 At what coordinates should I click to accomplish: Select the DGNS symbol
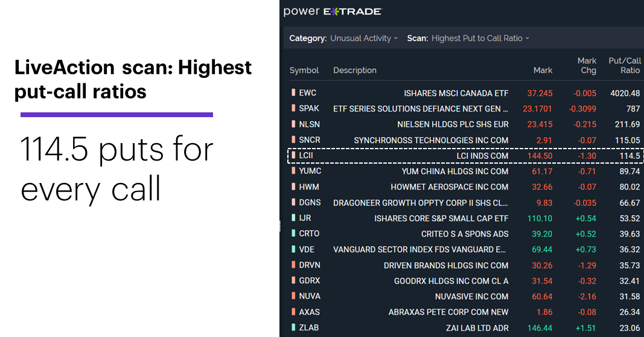coord(310,202)
